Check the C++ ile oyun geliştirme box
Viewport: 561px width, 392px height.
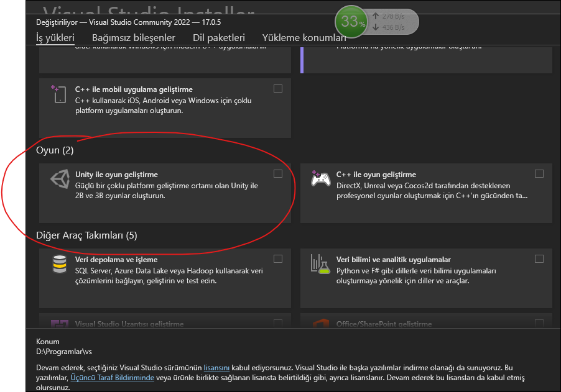[x=539, y=174]
